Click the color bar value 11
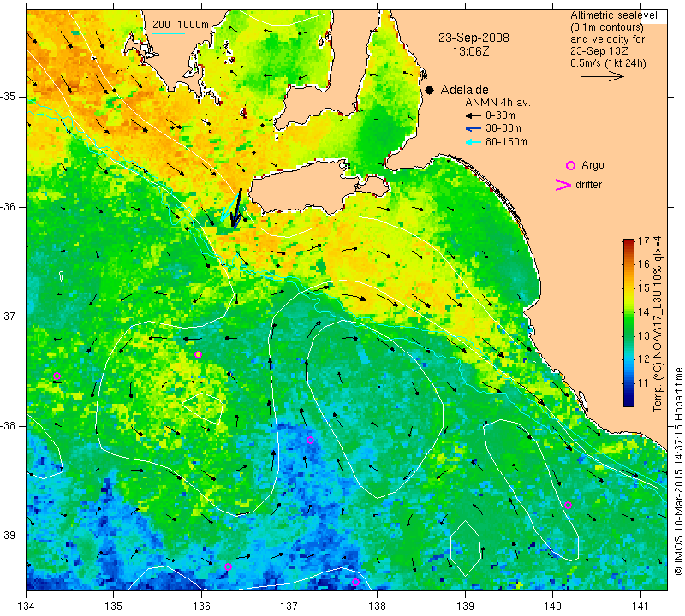The height and width of the screenshot is (616, 685). point(644,383)
